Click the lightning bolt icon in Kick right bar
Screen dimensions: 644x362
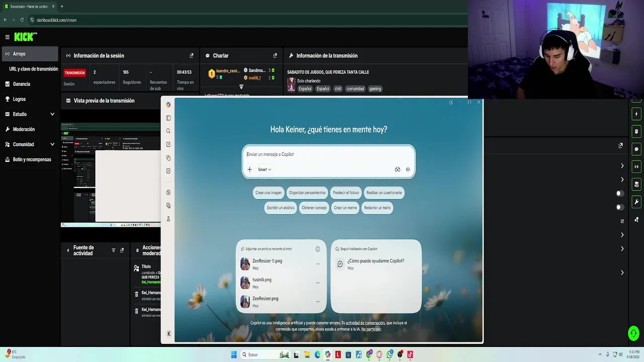(x=636, y=114)
